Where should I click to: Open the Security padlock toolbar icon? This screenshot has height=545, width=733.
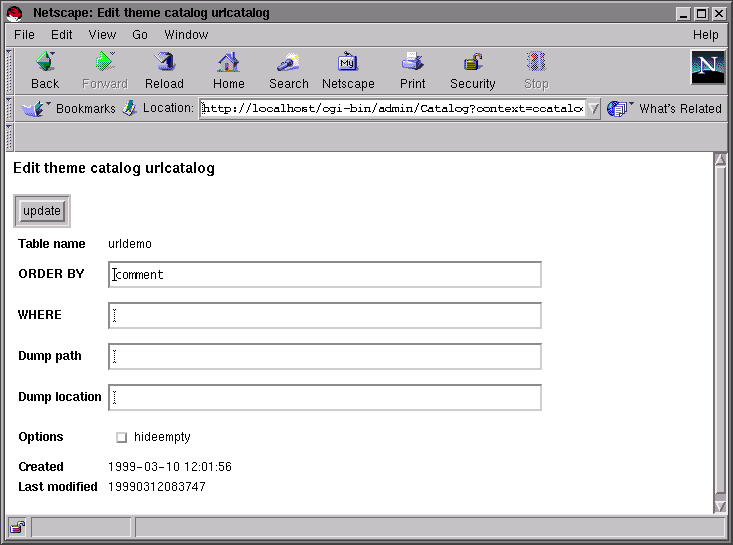473,62
